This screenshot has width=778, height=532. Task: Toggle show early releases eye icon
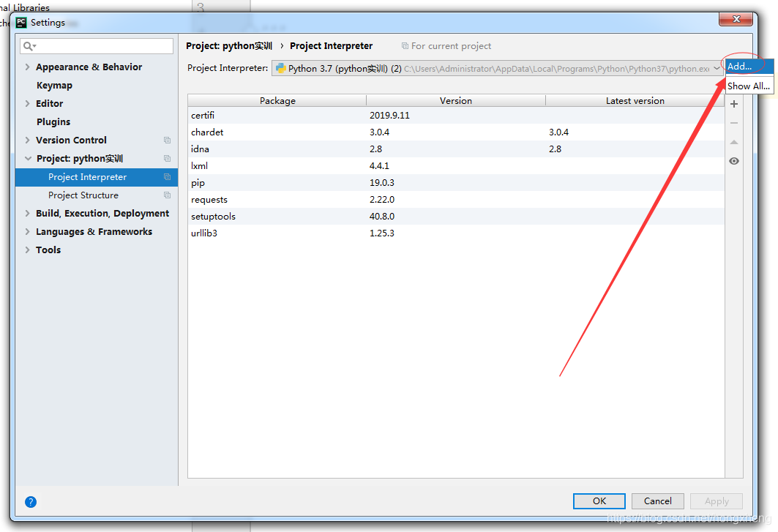734,161
